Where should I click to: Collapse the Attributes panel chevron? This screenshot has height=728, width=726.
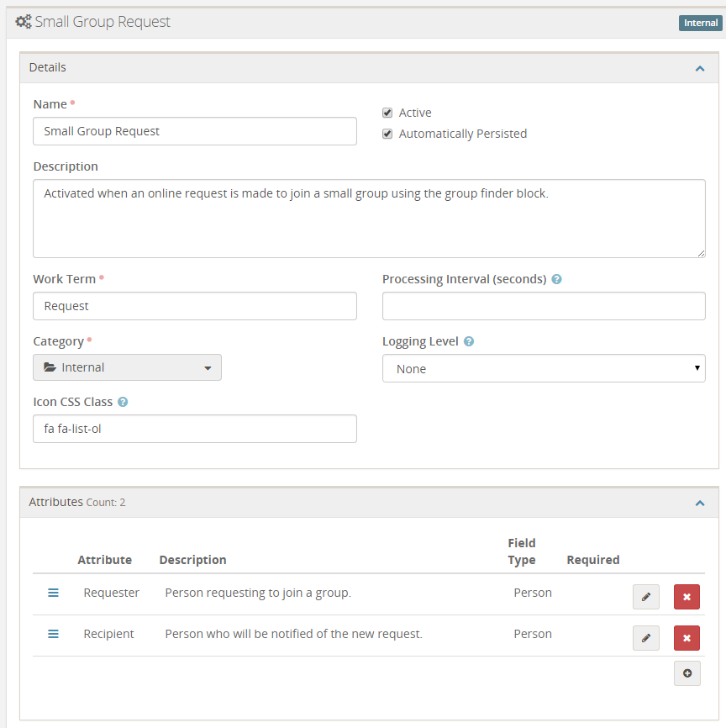tap(700, 503)
